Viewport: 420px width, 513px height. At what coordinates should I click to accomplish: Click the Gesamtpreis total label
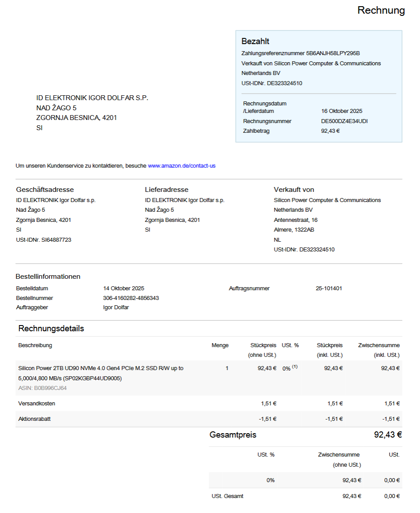pos(232,435)
